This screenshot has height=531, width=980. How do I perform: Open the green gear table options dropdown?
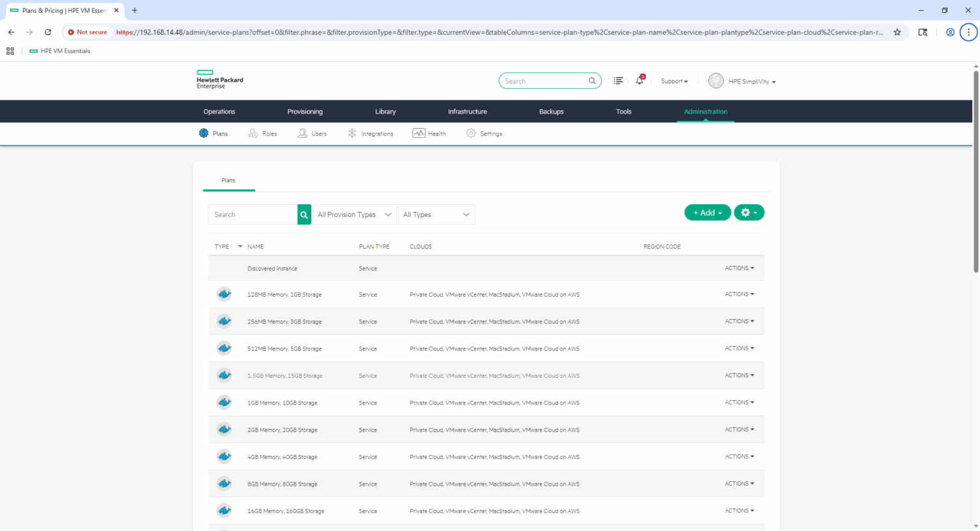[749, 213]
